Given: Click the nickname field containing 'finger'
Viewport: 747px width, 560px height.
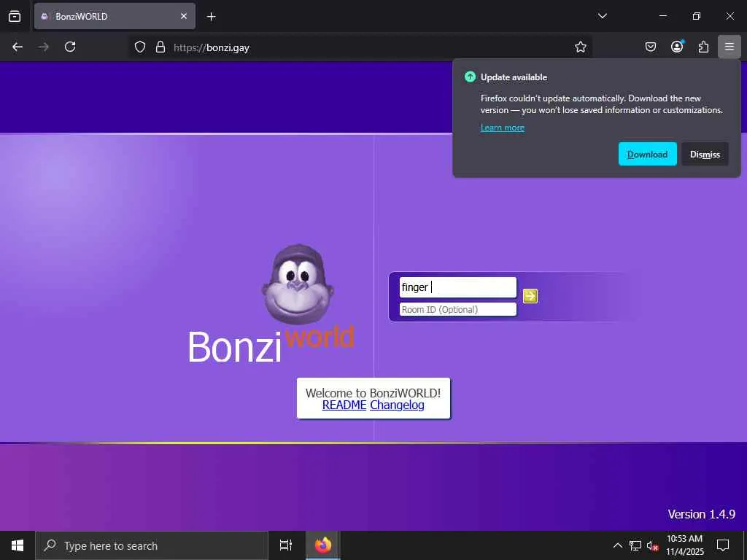Looking at the screenshot, I should click(x=458, y=287).
